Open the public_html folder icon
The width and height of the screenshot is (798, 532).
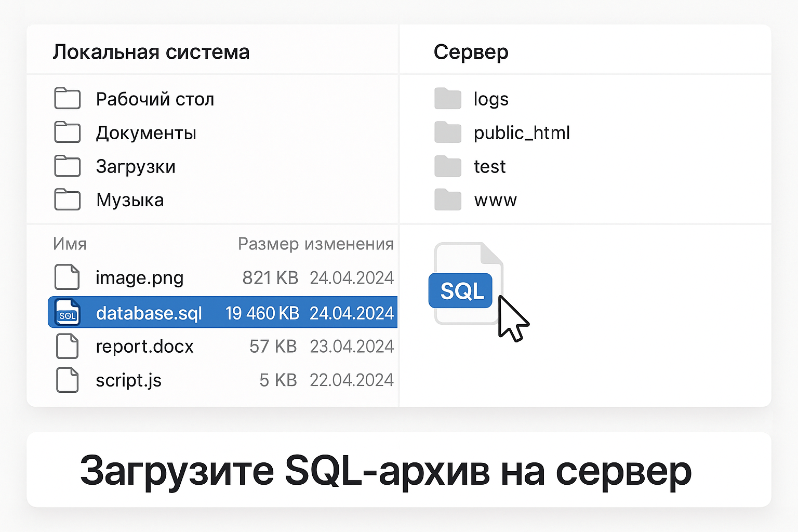click(x=447, y=132)
